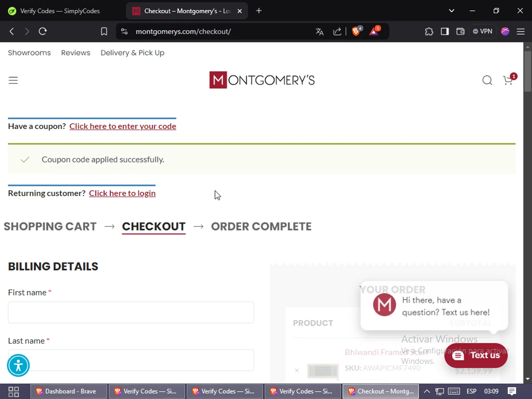Open Checkout – Montg... taskbar window

[x=381, y=392]
